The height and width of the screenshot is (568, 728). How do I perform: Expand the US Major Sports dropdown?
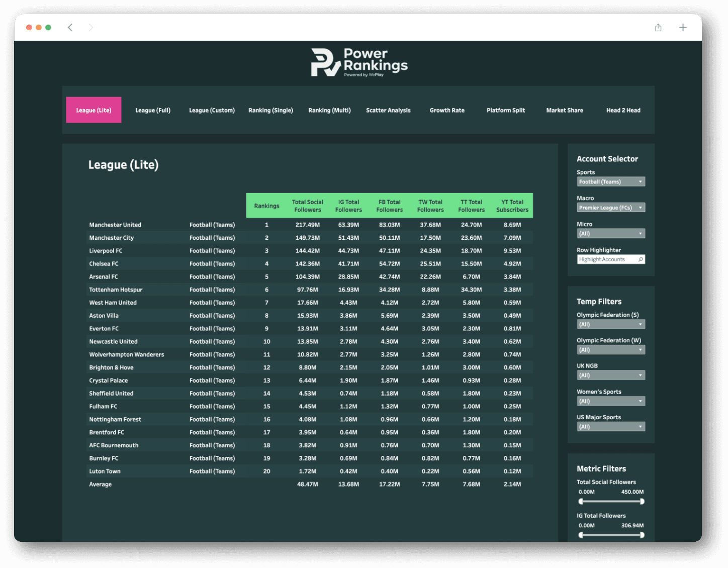611,427
